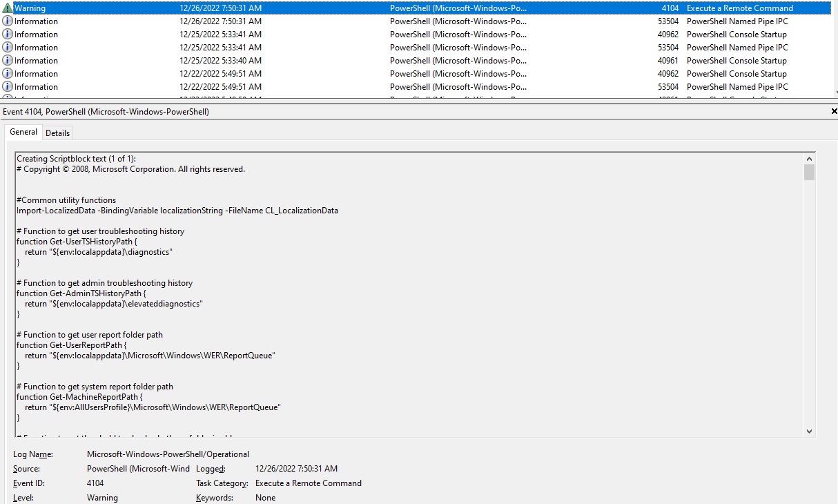Click the AllUsersProfile ReportQueue return line
838x504 pixels.
pyautogui.click(x=153, y=407)
